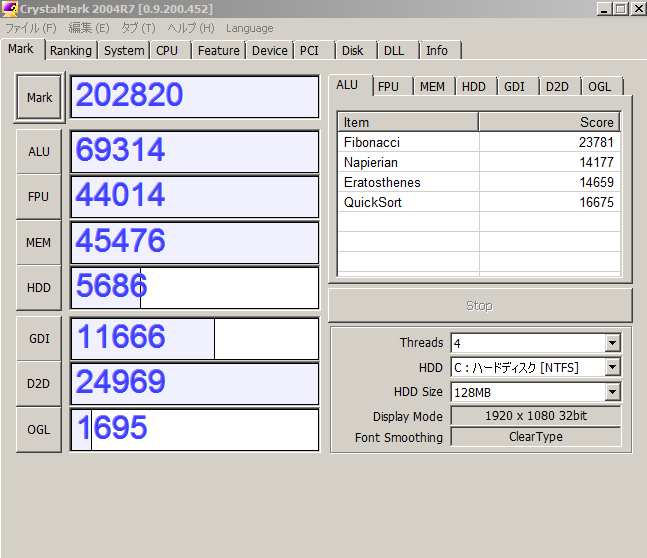Go to the DLL tab

coord(398,50)
